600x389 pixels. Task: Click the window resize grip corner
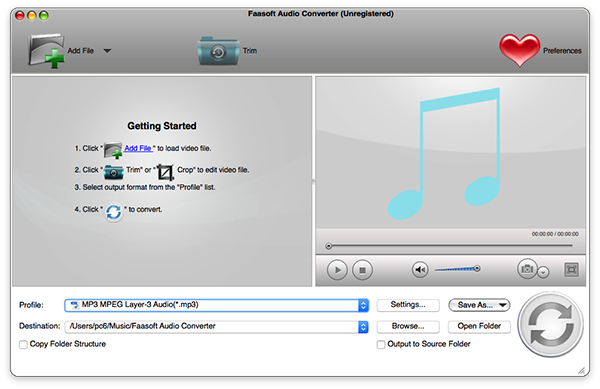tap(581, 370)
